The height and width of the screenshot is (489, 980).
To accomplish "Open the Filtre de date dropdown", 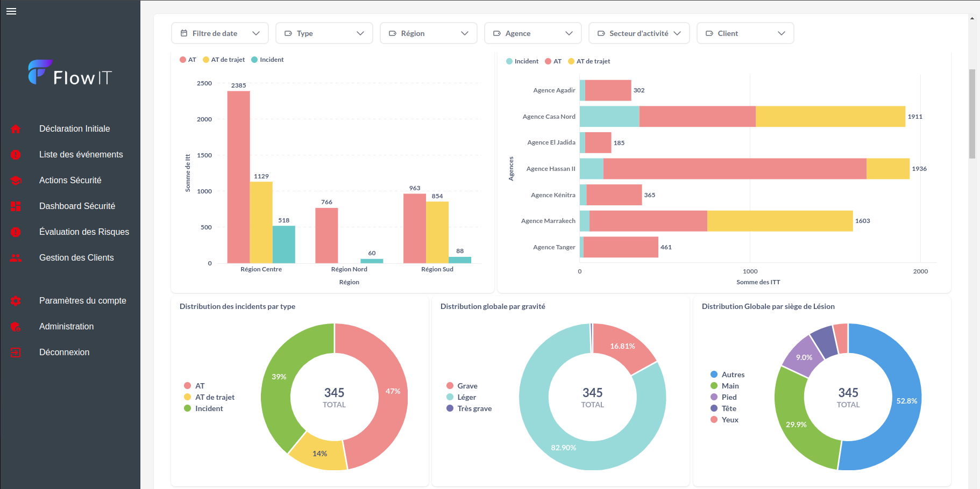I will tap(220, 33).
